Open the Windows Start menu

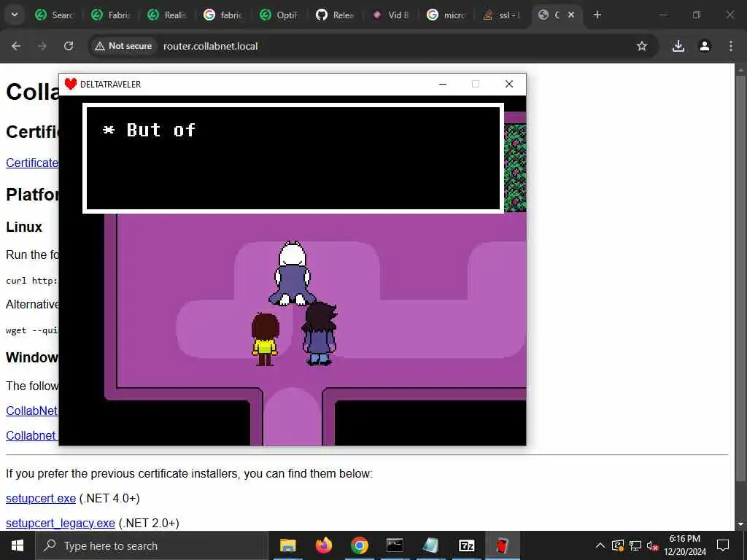[x=18, y=545]
